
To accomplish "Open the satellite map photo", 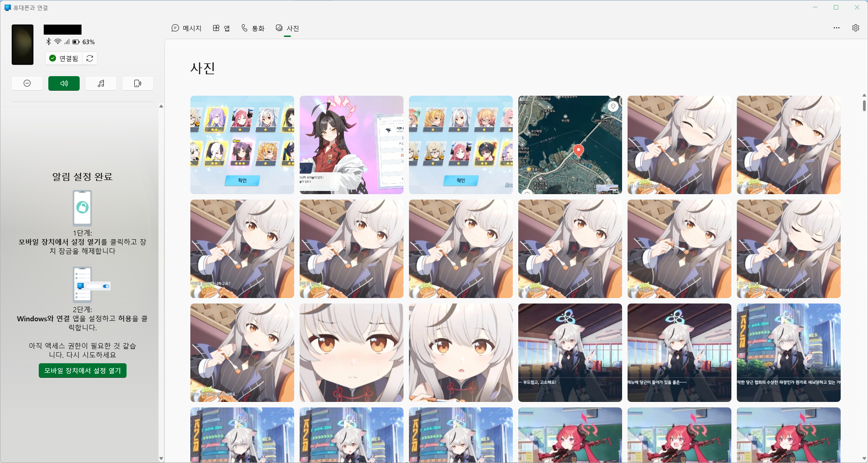I will [570, 145].
